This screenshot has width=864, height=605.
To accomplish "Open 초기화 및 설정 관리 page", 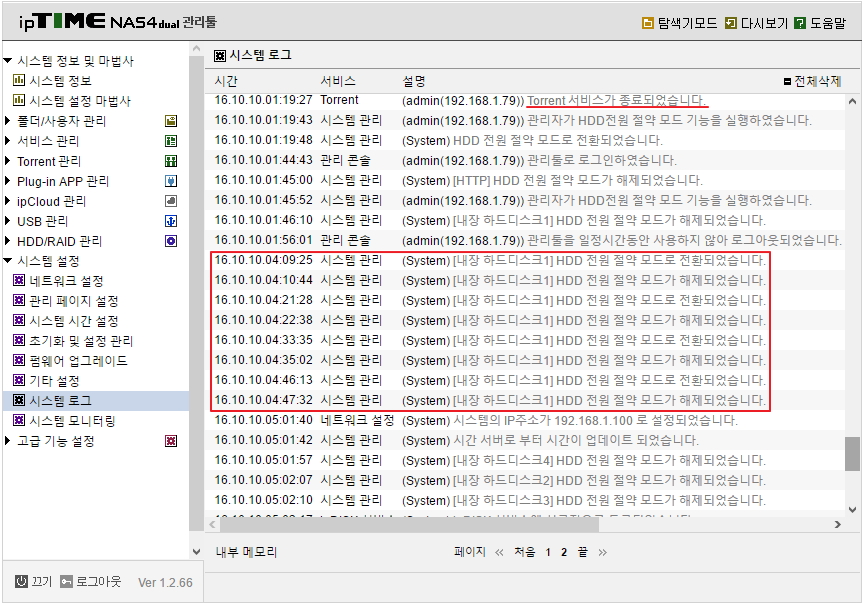I will (81, 341).
